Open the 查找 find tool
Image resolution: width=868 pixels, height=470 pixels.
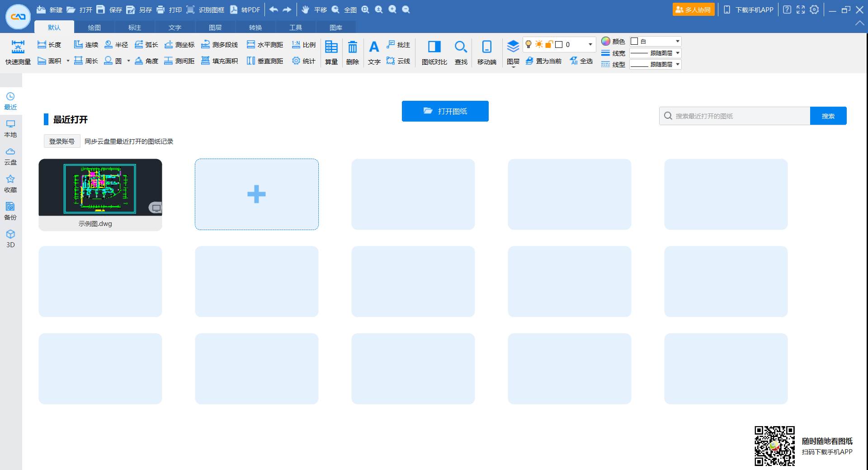[x=461, y=53]
